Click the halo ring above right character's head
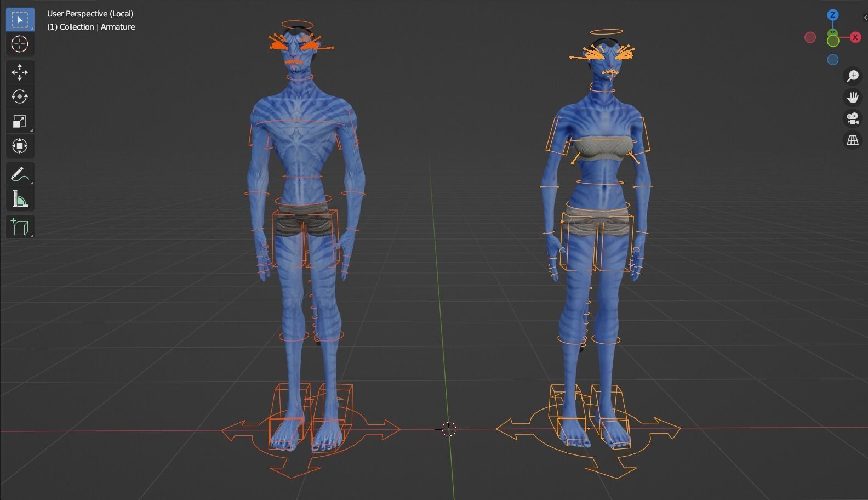 tap(606, 32)
